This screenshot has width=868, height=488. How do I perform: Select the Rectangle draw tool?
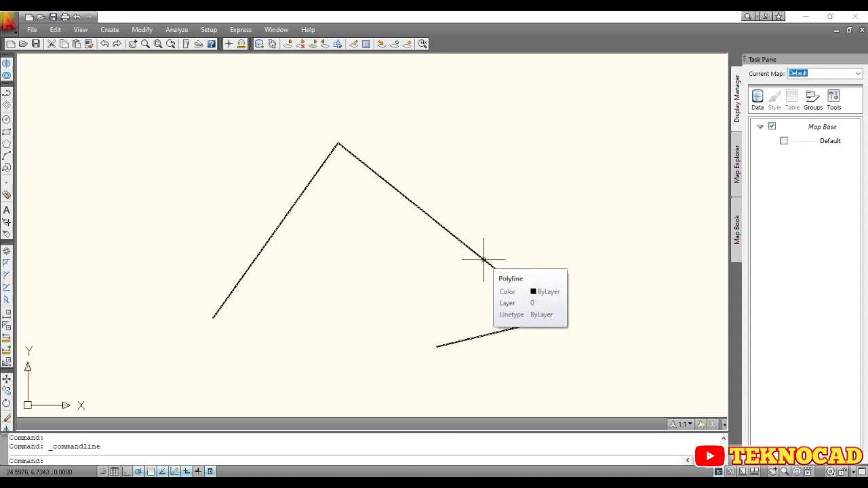point(7,132)
